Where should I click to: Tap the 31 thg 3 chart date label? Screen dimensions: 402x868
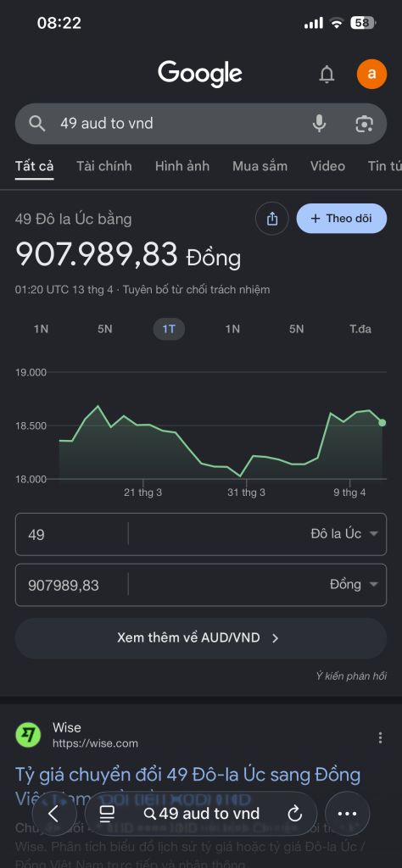[x=247, y=492]
